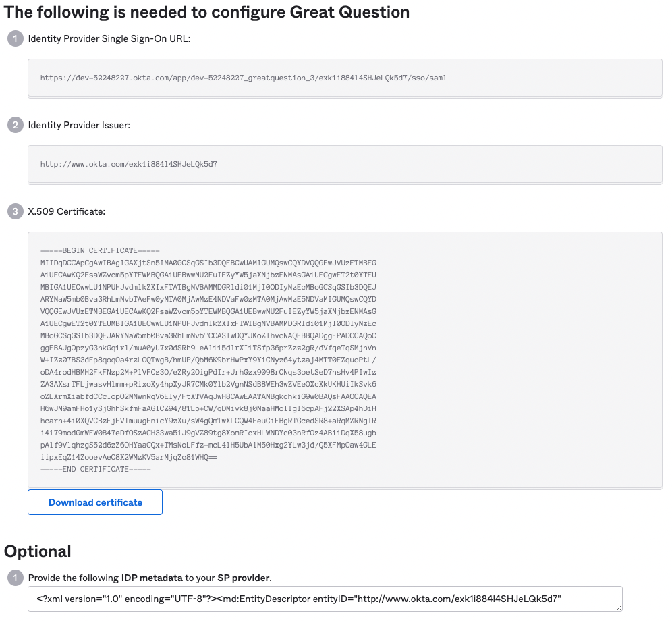Click the END CERTIFICATE line

(x=96, y=469)
